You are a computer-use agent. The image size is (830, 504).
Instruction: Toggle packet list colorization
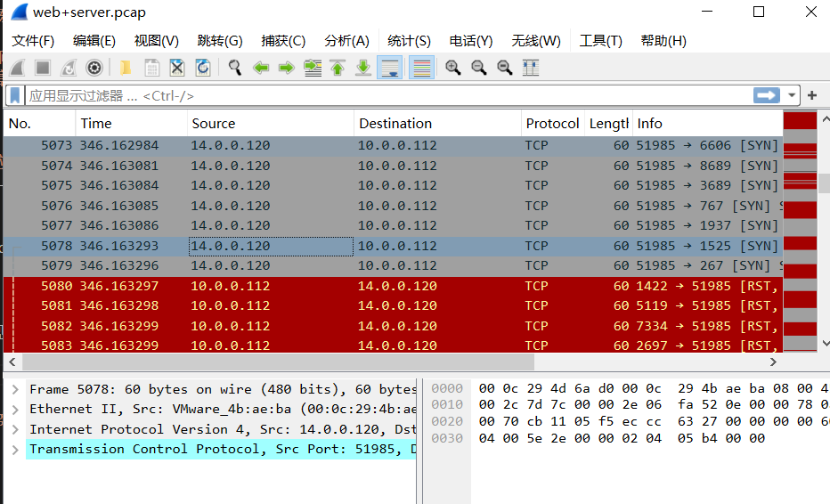(x=421, y=68)
